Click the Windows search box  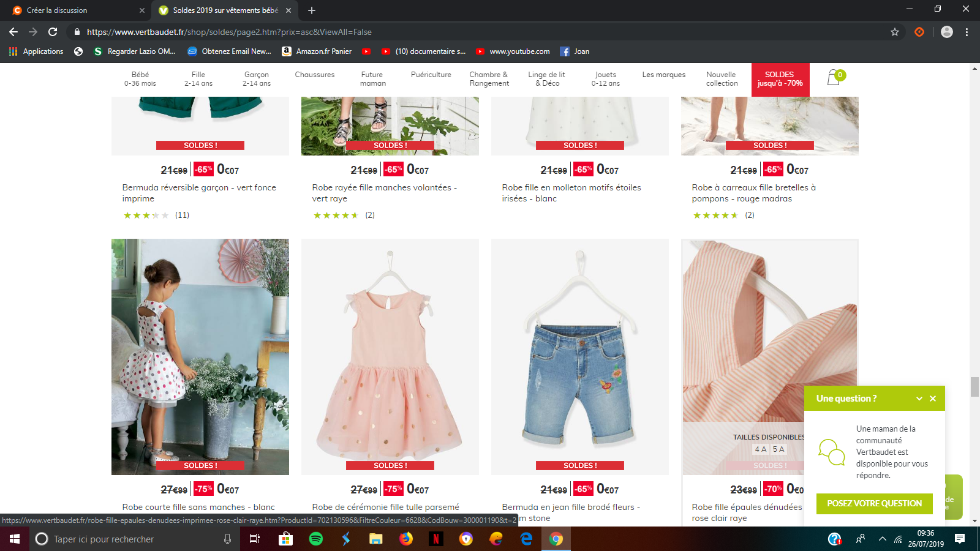click(x=129, y=539)
